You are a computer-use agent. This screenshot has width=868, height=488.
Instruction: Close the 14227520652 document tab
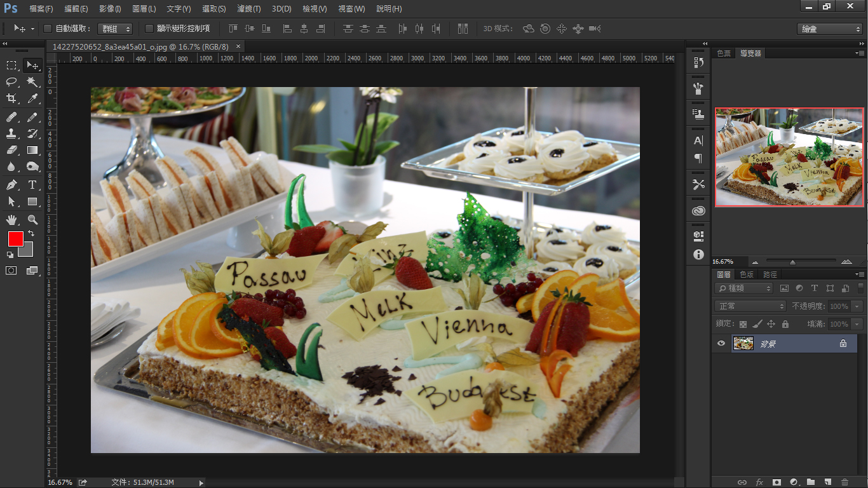point(238,46)
